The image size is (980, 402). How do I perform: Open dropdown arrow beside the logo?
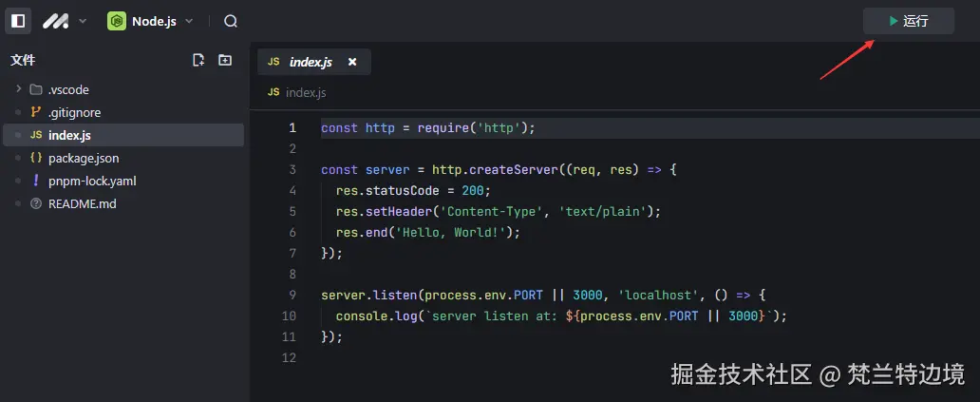[83, 21]
